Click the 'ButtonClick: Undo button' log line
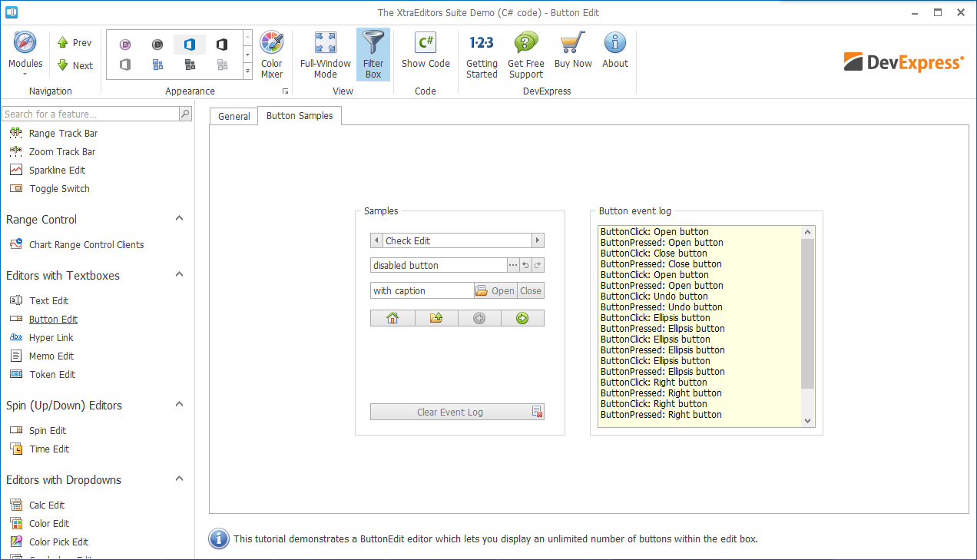The height and width of the screenshot is (560, 977). pyautogui.click(x=654, y=296)
